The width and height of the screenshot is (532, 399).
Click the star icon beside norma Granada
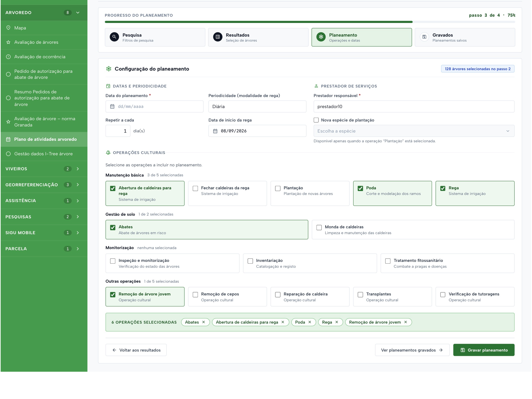pos(8,122)
